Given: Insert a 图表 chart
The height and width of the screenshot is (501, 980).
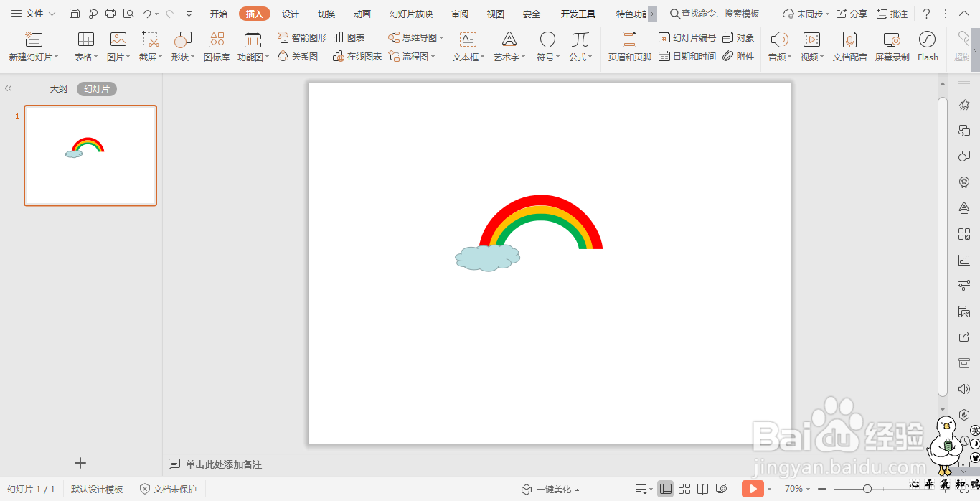Looking at the screenshot, I should click(x=349, y=37).
